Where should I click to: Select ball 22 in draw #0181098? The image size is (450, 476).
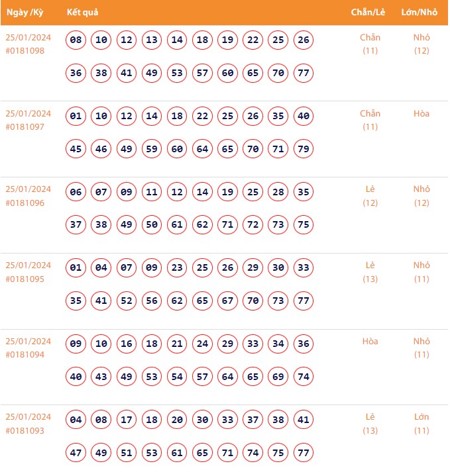pyautogui.click(x=253, y=40)
